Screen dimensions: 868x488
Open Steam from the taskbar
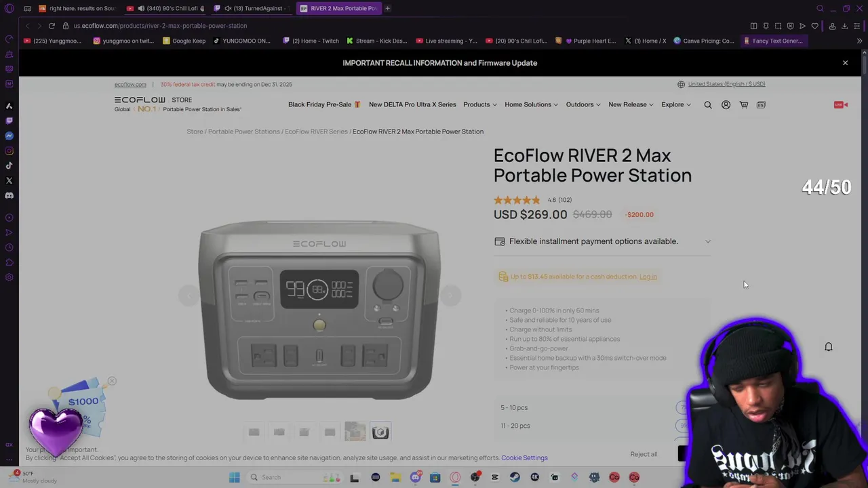coord(515,477)
